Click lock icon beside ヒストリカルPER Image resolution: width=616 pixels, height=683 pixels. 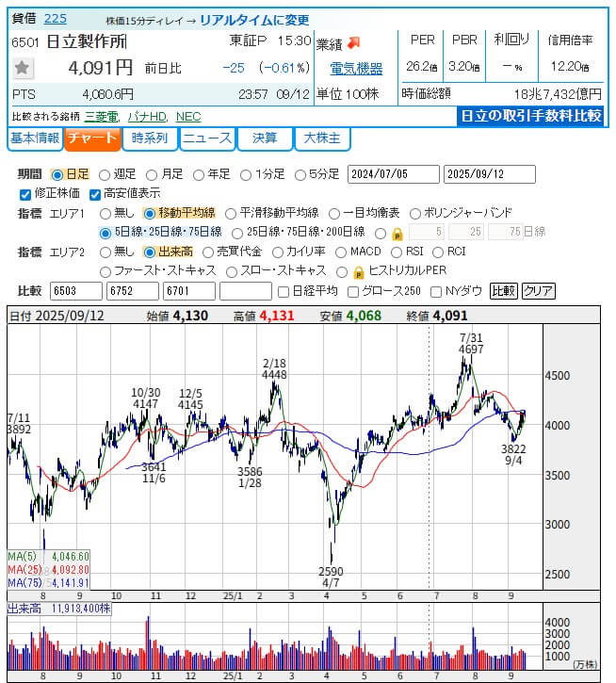tap(358, 272)
